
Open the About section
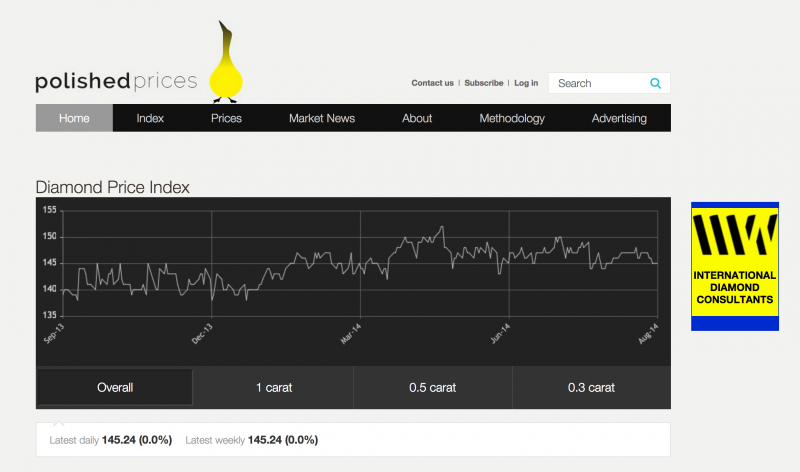(x=417, y=118)
